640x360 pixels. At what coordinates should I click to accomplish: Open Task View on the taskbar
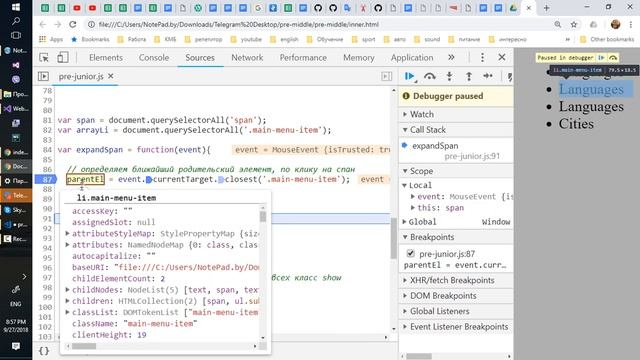16,35
